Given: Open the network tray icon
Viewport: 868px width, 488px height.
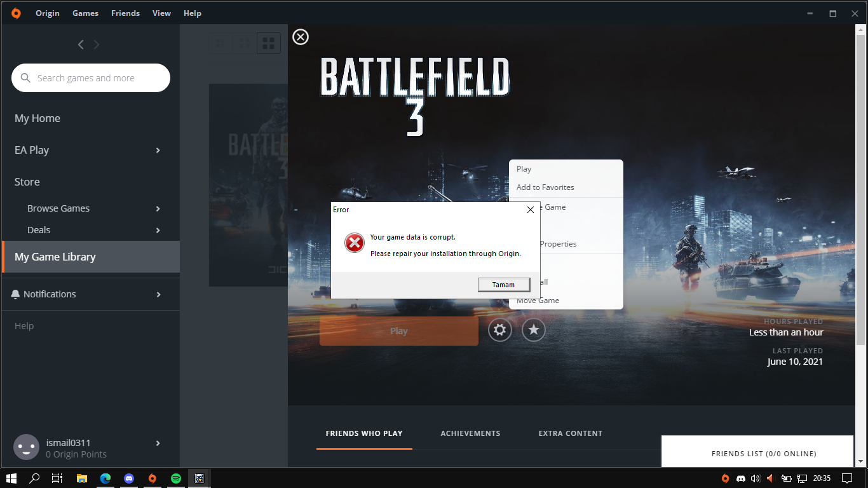Looking at the screenshot, I should [802, 478].
